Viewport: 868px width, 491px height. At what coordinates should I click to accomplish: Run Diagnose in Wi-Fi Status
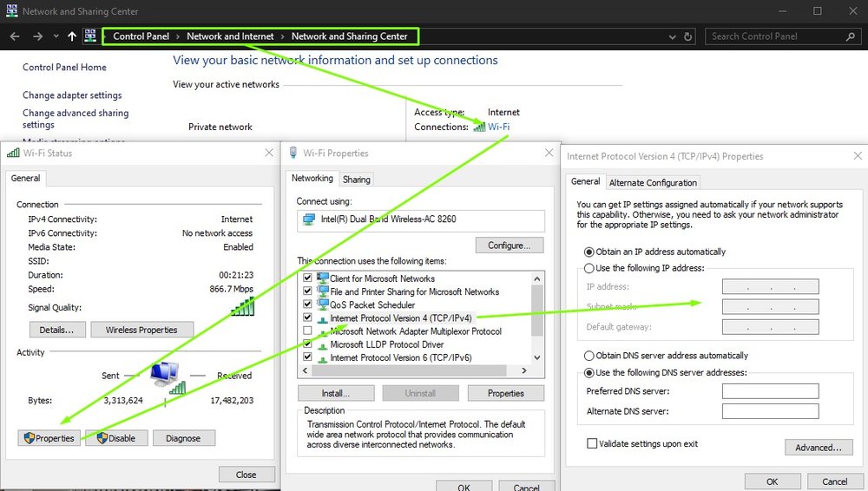[x=183, y=438]
